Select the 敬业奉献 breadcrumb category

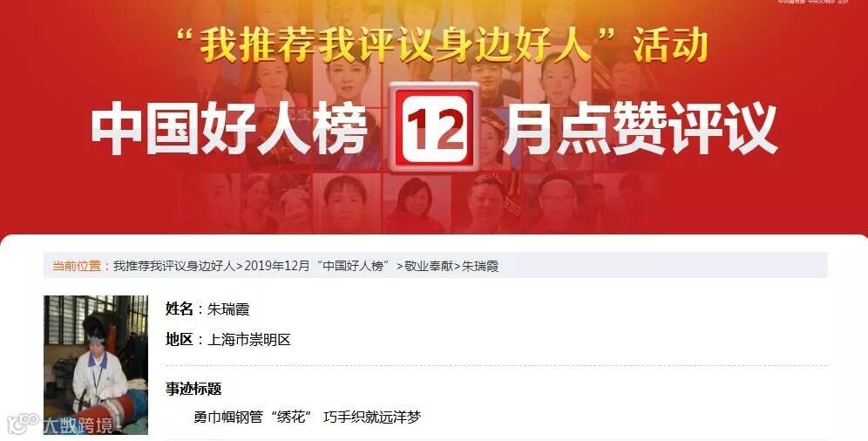[x=429, y=266]
